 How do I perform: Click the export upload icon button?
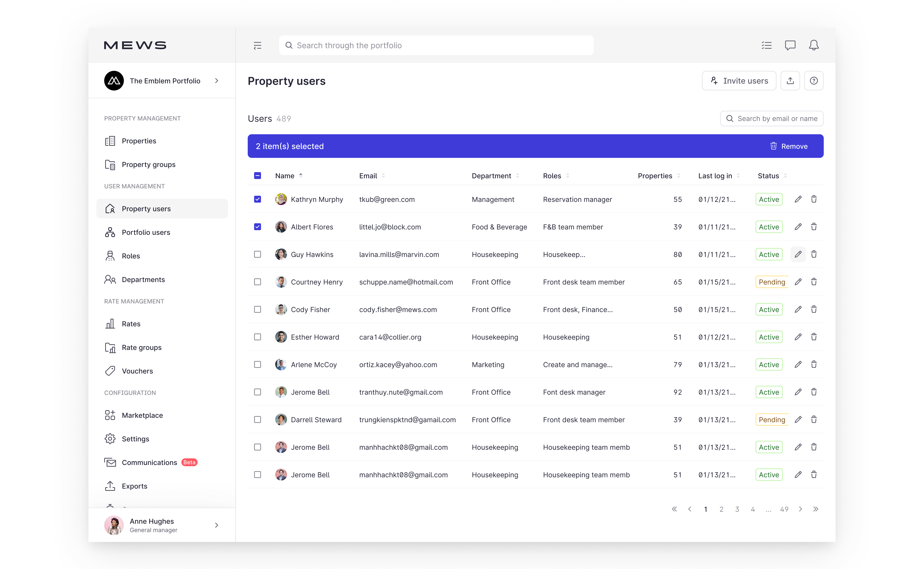click(790, 81)
